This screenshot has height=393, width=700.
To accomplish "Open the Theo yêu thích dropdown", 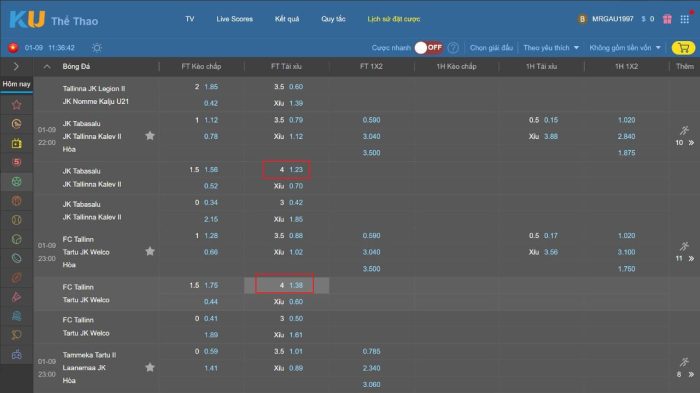I will (x=551, y=48).
